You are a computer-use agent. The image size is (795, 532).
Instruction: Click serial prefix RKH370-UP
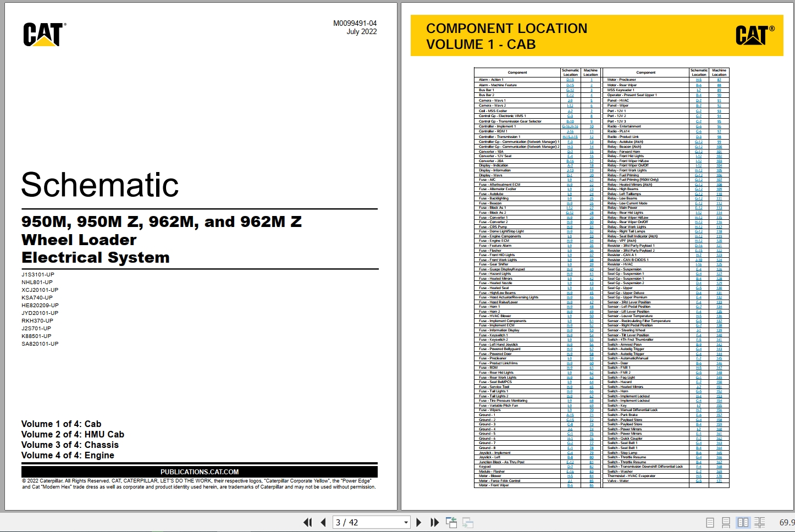[37, 321]
